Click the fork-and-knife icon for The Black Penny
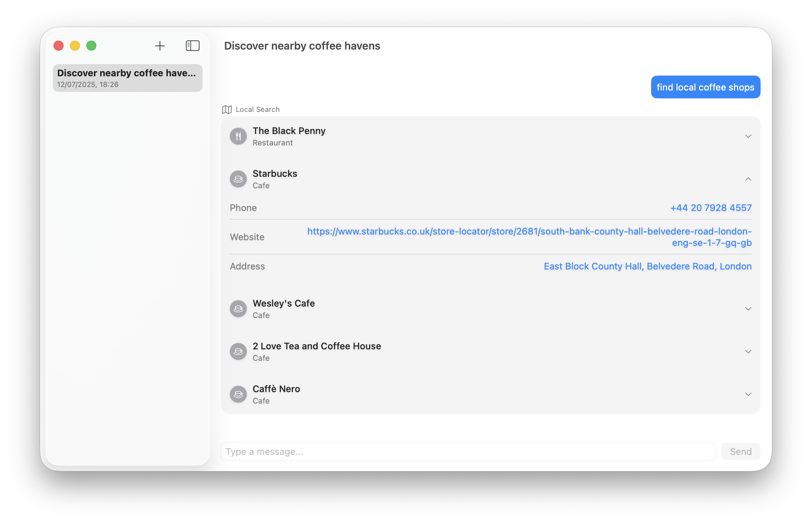812x524 pixels. [238, 136]
